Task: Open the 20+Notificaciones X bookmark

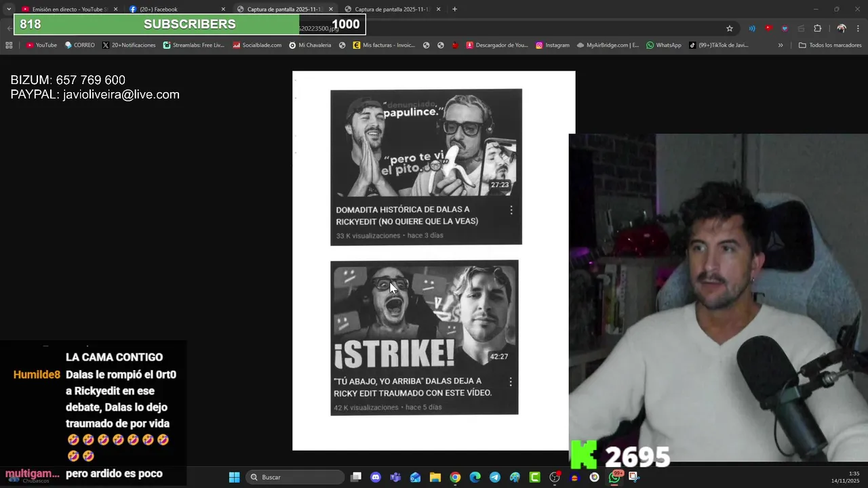Action: (129, 45)
